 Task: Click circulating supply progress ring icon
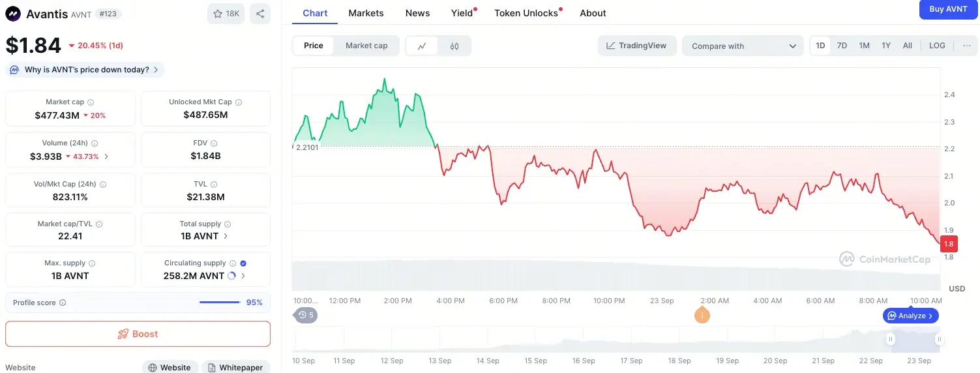coord(231,276)
